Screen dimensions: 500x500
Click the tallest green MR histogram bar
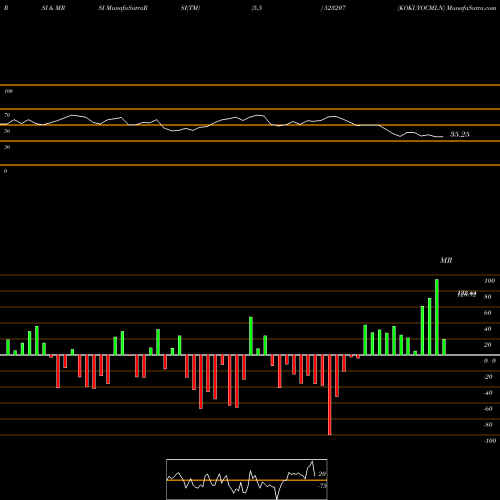click(x=437, y=317)
